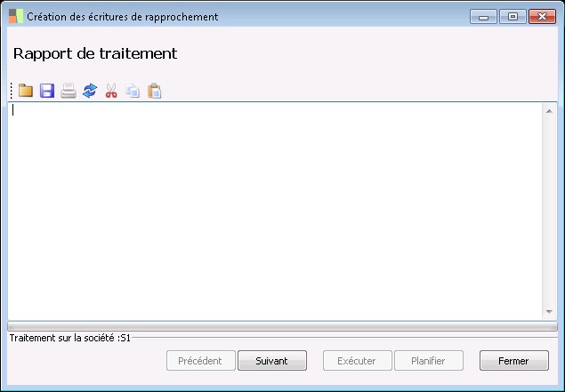Click the toolbar grip handle
Image resolution: width=565 pixels, height=392 pixels.
[12, 91]
